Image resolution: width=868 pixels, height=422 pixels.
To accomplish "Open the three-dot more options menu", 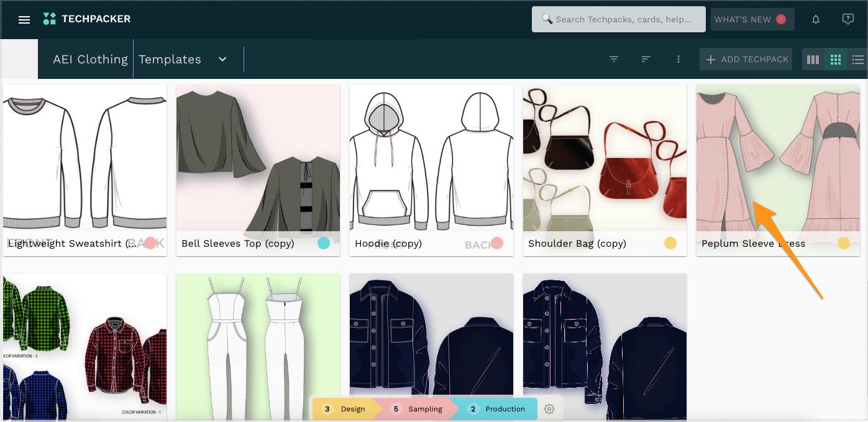I will point(678,60).
